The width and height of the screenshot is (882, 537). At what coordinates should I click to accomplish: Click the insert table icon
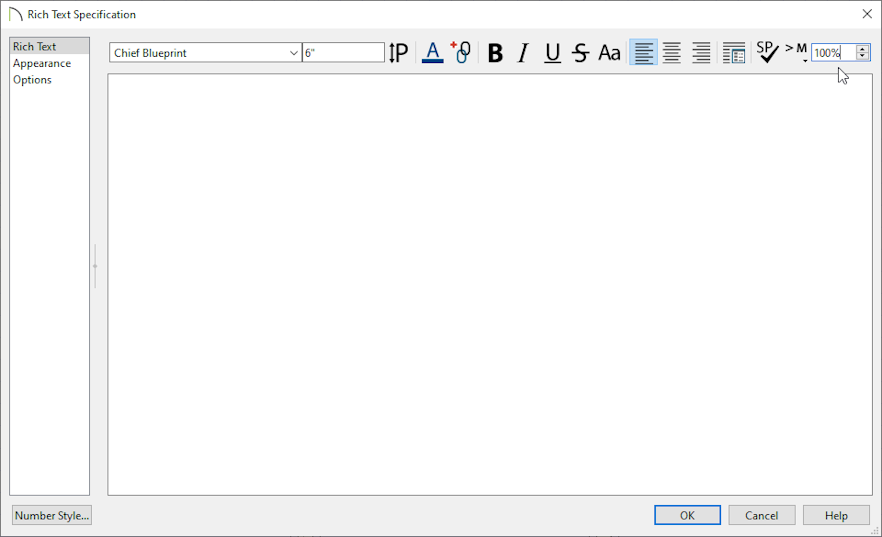click(734, 53)
